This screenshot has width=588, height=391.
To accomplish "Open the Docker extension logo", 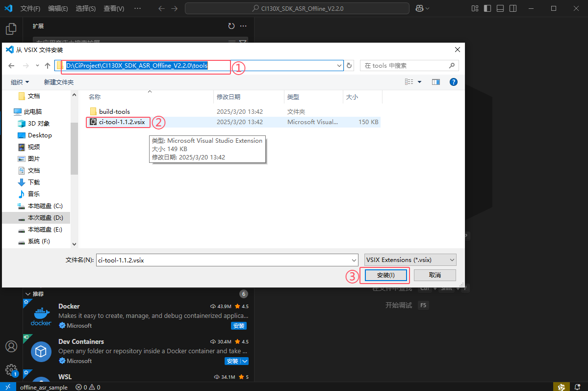I will (x=41, y=316).
